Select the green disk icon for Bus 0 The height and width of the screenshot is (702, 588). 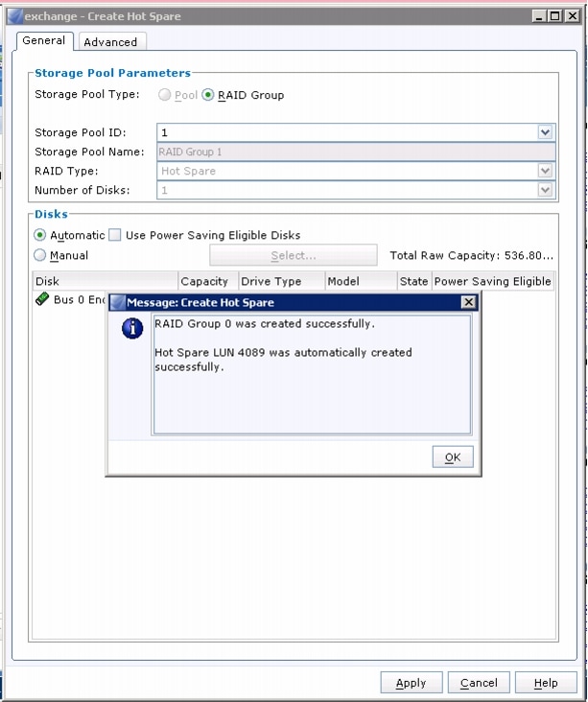click(42, 299)
